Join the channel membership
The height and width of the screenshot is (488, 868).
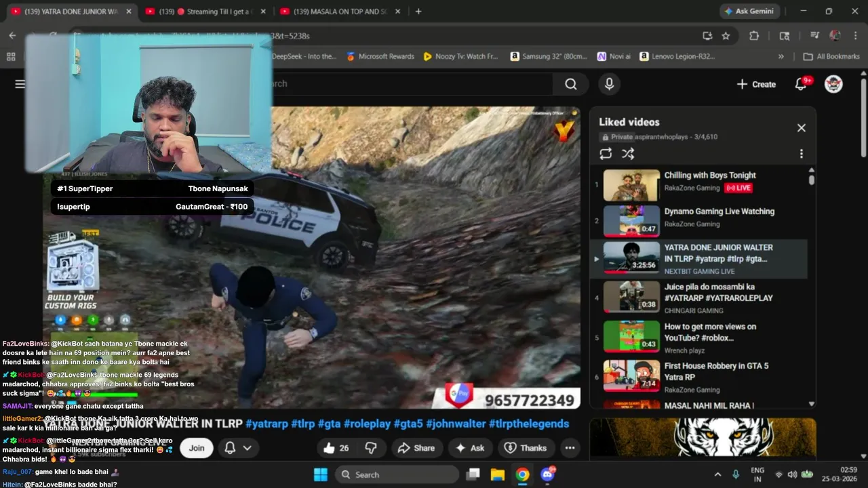tap(197, 448)
